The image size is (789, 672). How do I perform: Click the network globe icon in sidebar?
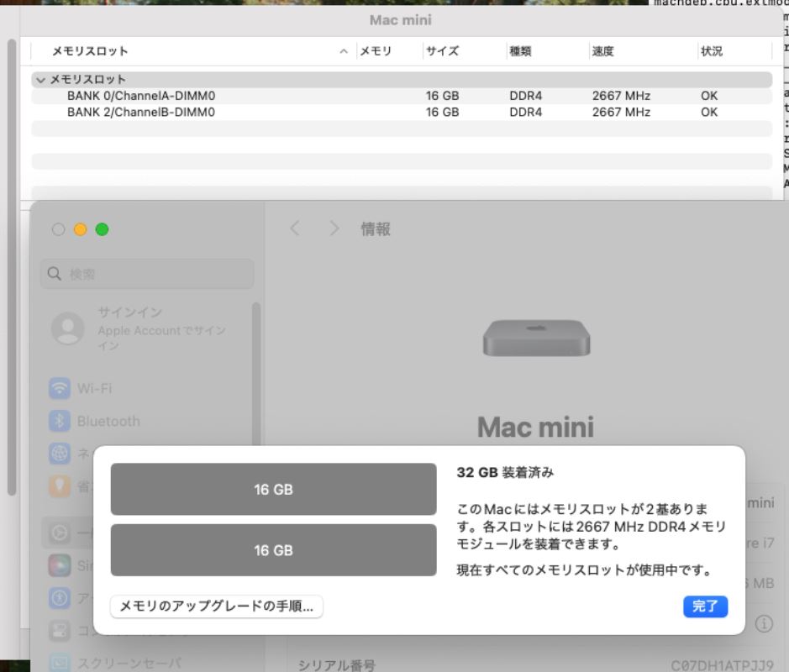click(60, 454)
